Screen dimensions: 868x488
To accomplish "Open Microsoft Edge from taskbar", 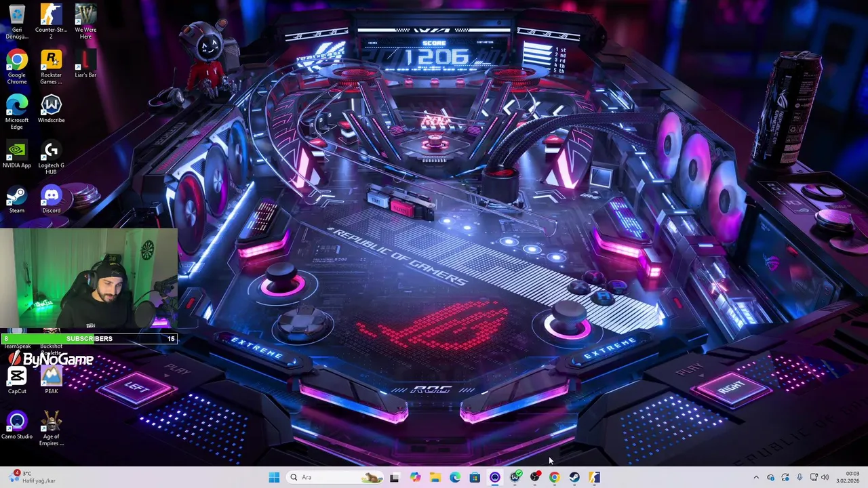I will click(x=455, y=477).
